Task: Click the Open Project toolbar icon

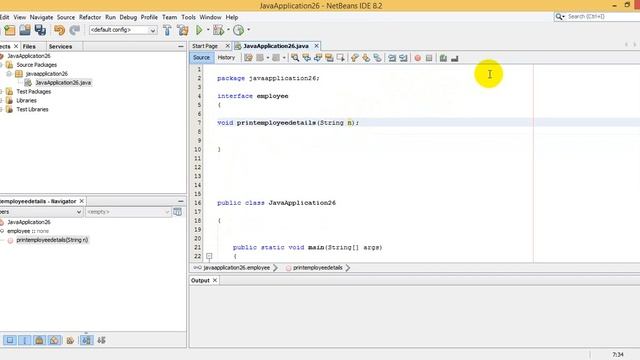Action: tap(25, 30)
